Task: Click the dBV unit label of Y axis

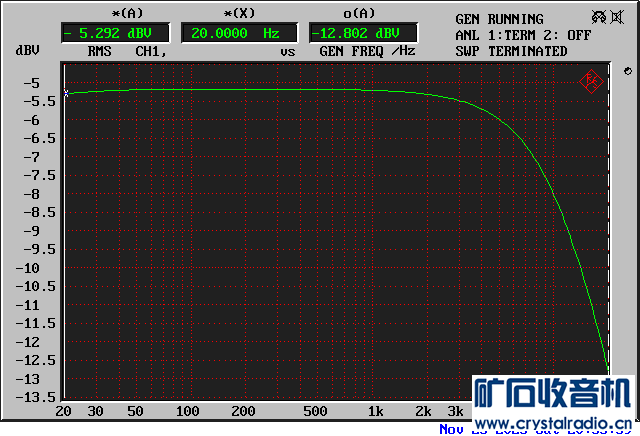Action: point(27,50)
